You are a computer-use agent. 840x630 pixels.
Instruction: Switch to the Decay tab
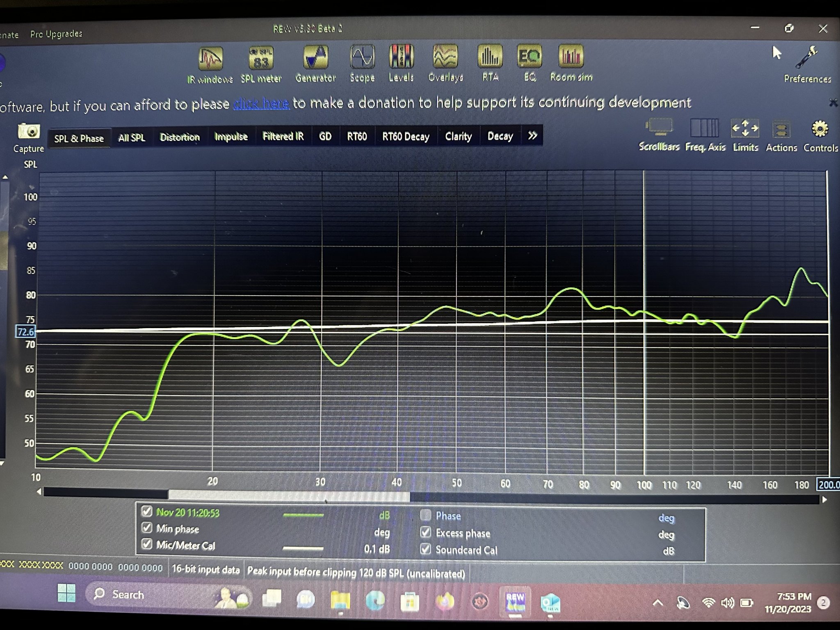[x=500, y=136]
